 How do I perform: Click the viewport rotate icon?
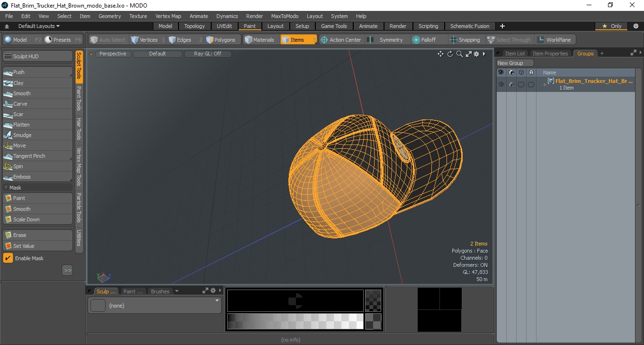[450, 54]
